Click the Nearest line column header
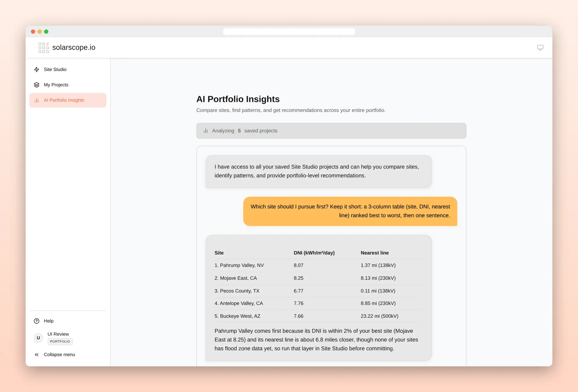This screenshot has width=578, height=392. 375,253
